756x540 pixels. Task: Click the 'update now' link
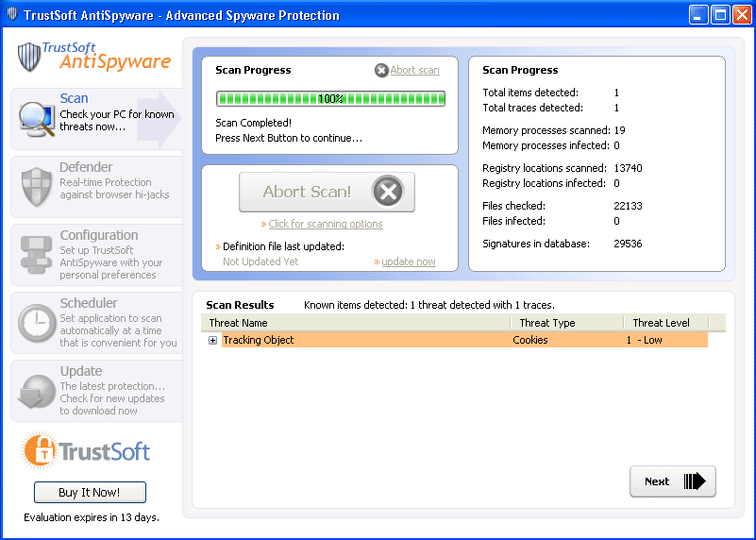(408, 262)
